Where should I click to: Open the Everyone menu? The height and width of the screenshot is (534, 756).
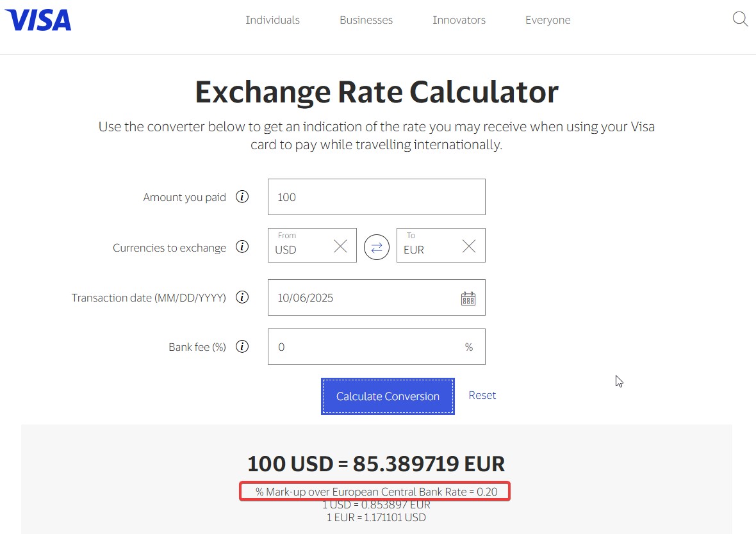tap(548, 20)
